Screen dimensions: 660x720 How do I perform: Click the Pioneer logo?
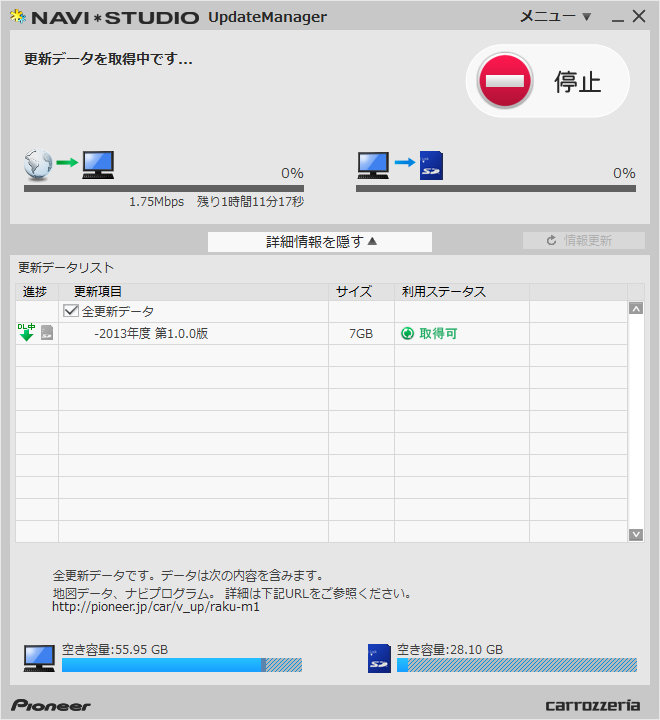tap(51, 705)
